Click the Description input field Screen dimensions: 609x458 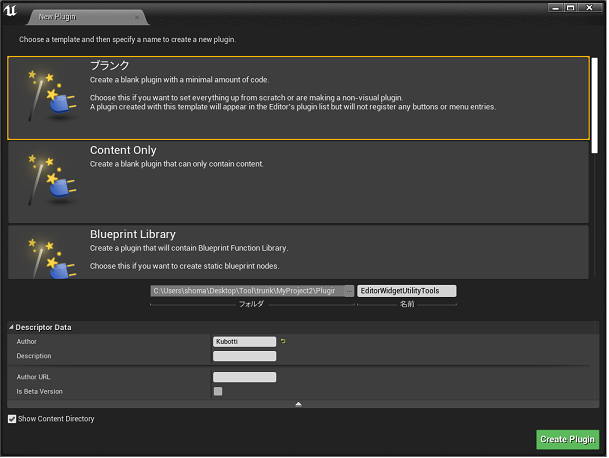[245, 357]
